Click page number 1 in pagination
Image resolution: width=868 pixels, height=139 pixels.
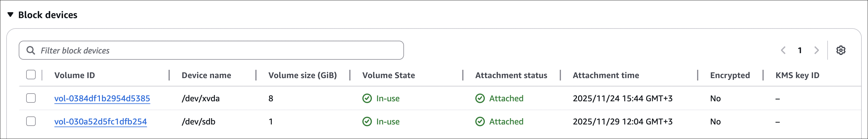click(800, 50)
